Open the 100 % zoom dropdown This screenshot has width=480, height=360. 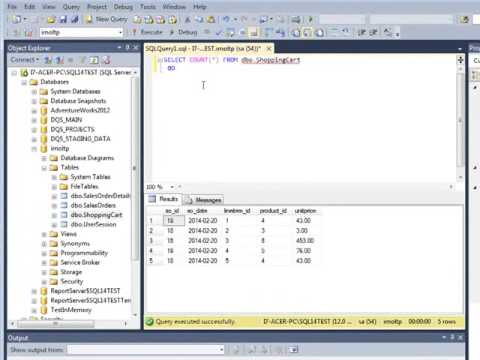172,187
